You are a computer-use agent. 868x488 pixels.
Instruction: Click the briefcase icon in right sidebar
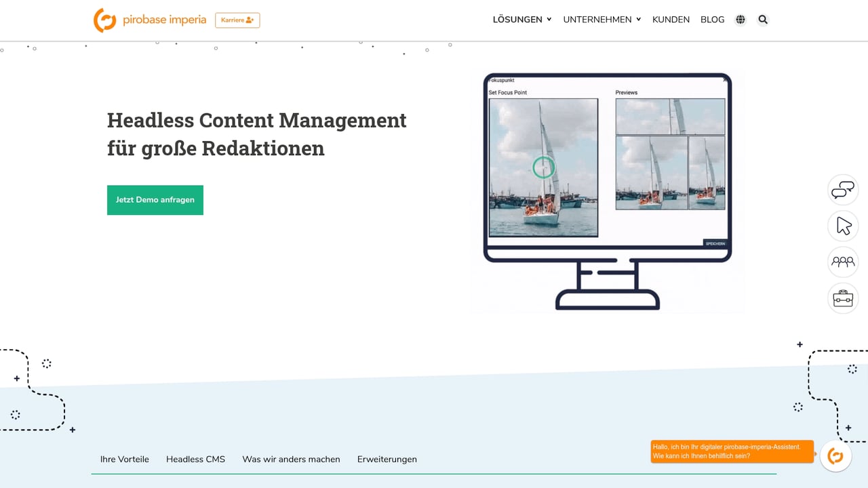coord(843,298)
